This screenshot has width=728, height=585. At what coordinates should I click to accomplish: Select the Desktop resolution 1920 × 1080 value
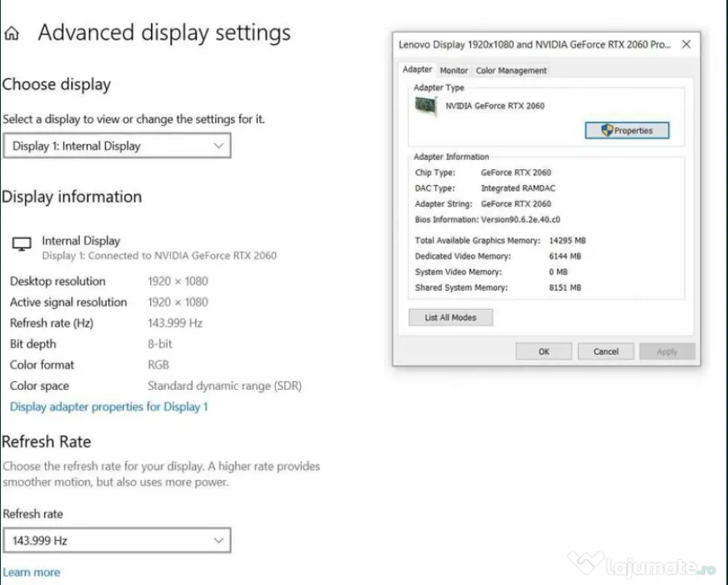click(178, 281)
